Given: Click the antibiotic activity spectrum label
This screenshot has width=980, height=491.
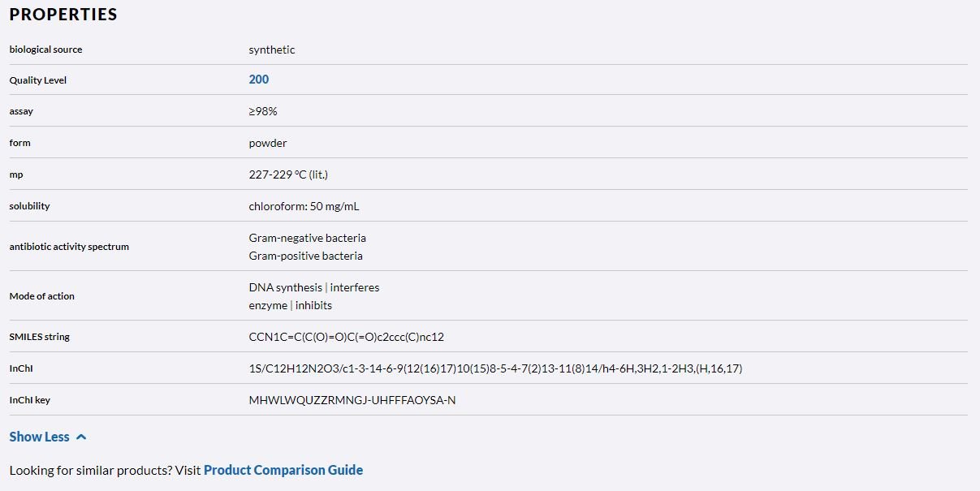Looking at the screenshot, I should pyautogui.click(x=69, y=247).
